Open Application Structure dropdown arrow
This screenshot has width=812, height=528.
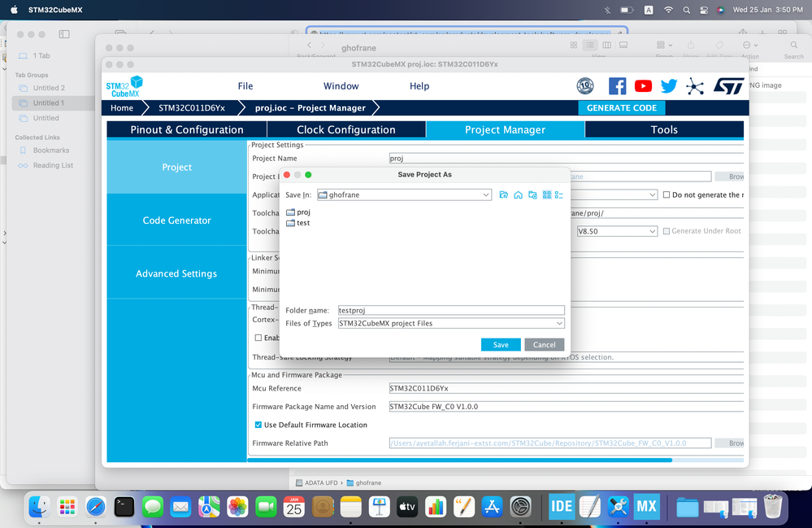pyautogui.click(x=652, y=194)
